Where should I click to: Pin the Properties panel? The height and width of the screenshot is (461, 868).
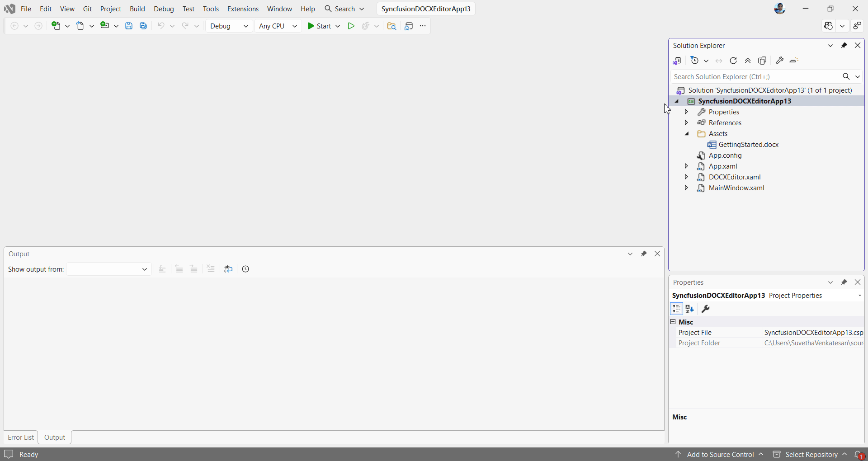[x=844, y=282]
